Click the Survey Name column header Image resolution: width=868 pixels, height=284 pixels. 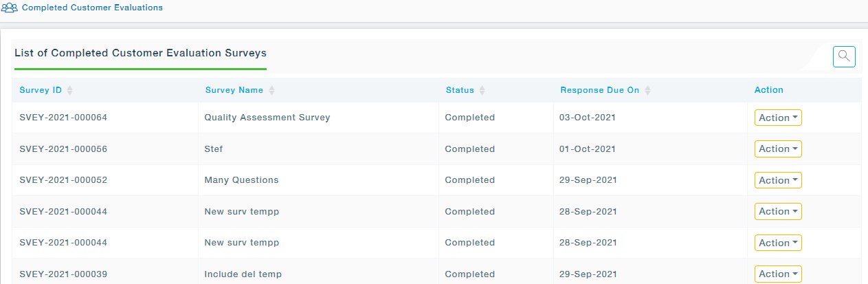[234, 90]
